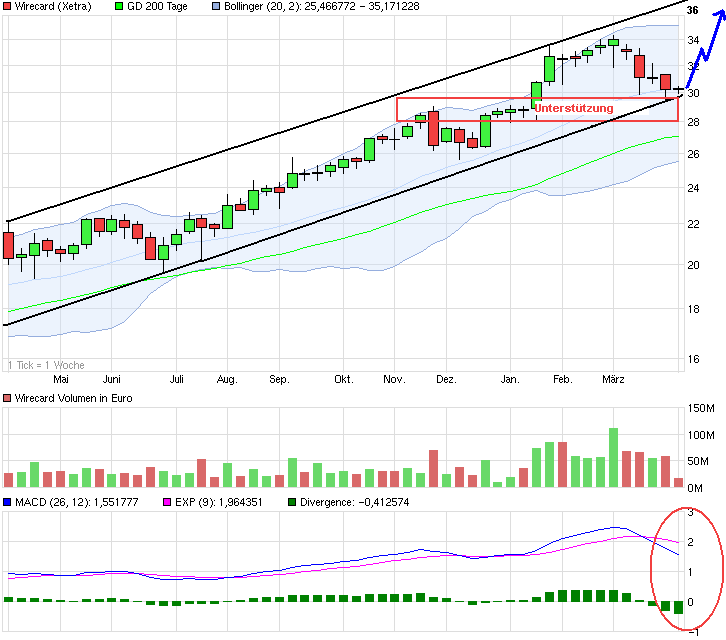
Task: Select the 'GD 200 Tage' legend text
Action: coord(157,6)
